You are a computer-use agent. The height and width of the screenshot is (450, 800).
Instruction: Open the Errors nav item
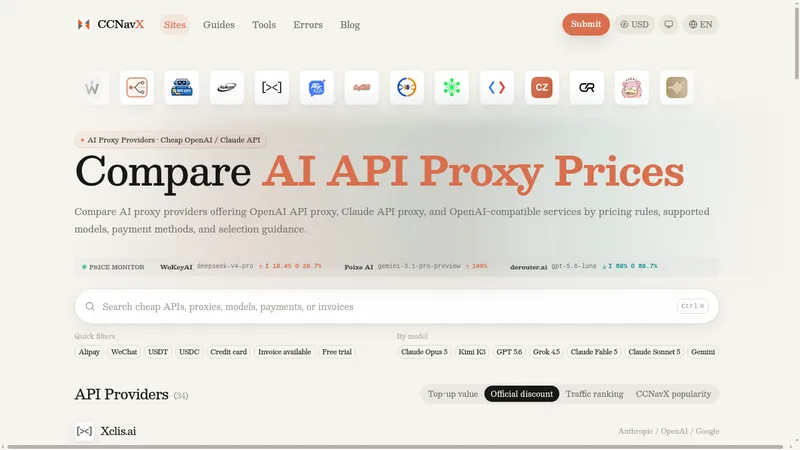tap(308, 24)
